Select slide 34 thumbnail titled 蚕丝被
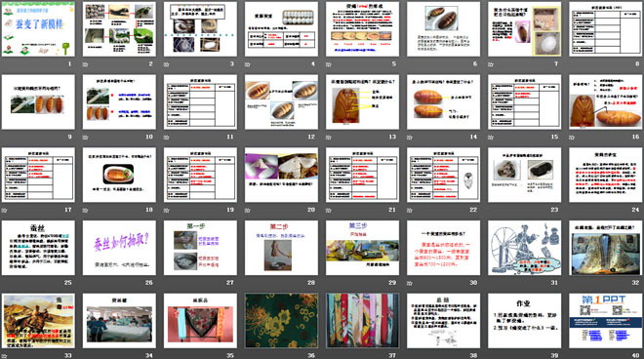 click(119, 321)
